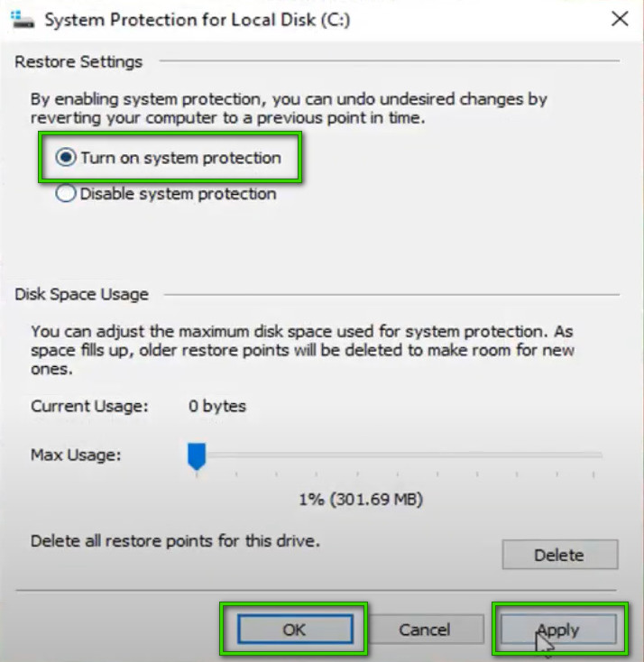The height and width of the screenshot is (662, 644).
Task: Select Turn on system protection option
Action: [x=66, y=159]
